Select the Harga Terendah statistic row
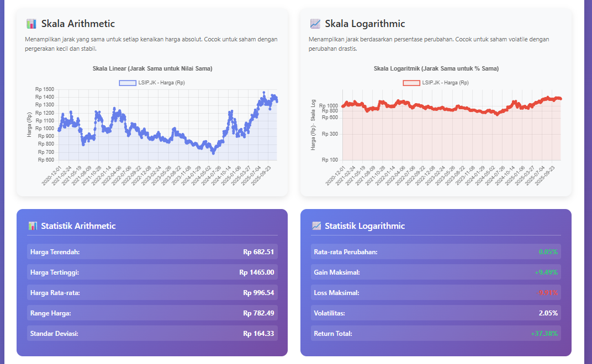Image resolution: width=592 pixels, height=364 pixels. [152, 252]
